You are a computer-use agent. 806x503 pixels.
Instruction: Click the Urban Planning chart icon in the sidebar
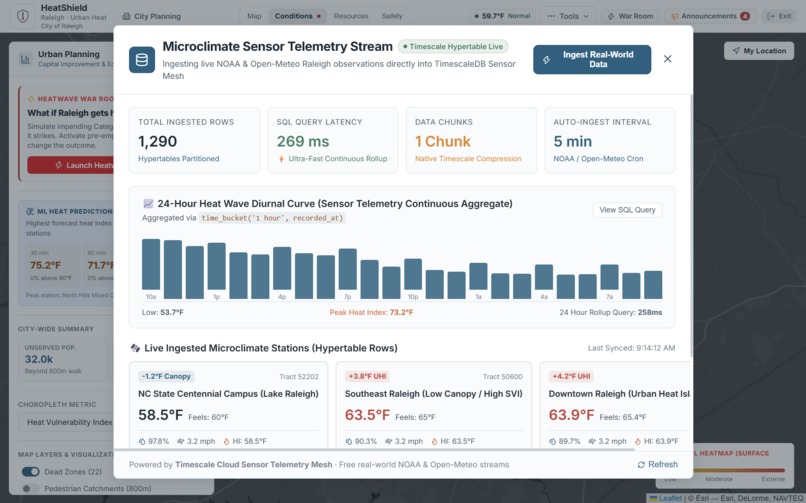pyautogui.click(x=25, y=59)
